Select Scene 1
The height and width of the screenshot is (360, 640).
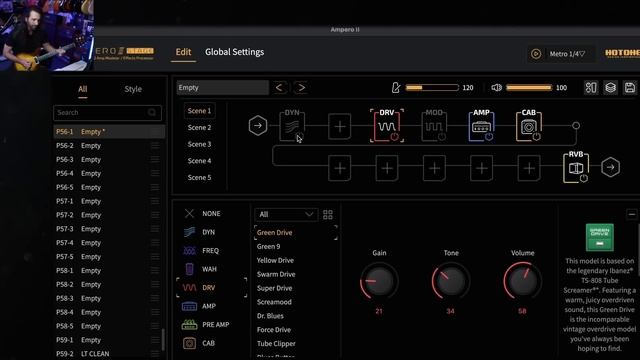click(x=200, y=111)
